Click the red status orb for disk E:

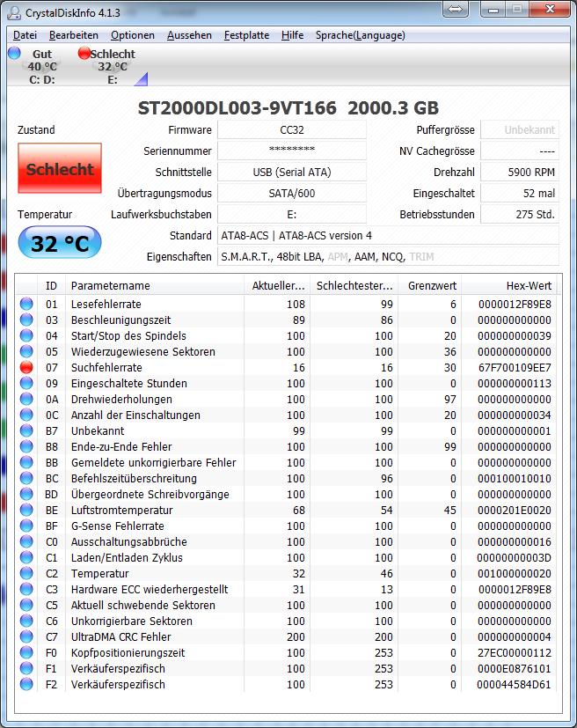tap(84, 53)
